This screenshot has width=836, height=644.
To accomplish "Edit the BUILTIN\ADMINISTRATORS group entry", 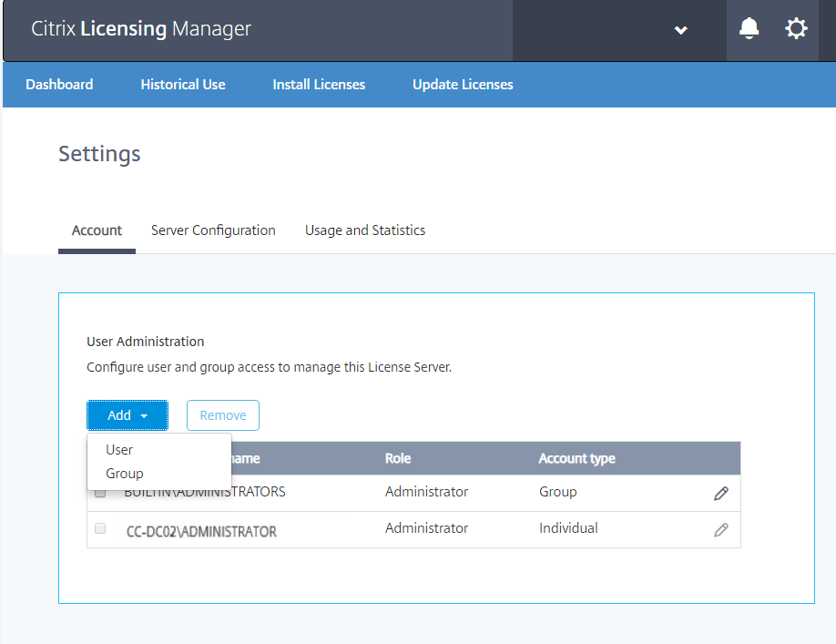I will 721,493.
